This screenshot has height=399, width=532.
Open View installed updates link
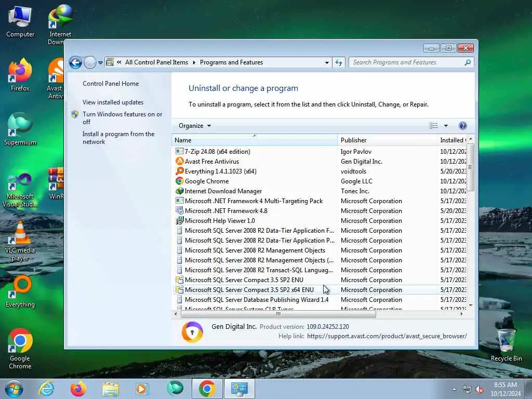coord(113,102)
